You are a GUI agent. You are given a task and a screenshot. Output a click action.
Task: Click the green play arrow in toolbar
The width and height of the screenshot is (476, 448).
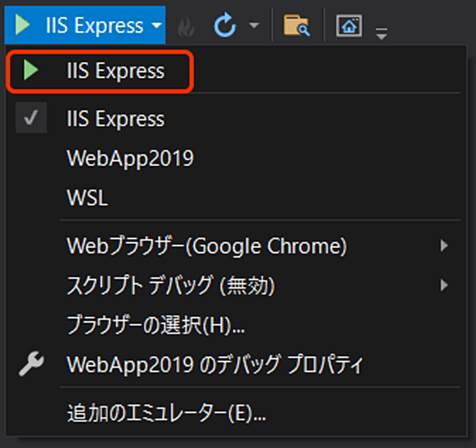pyautogui.click(x=23, y=24)
